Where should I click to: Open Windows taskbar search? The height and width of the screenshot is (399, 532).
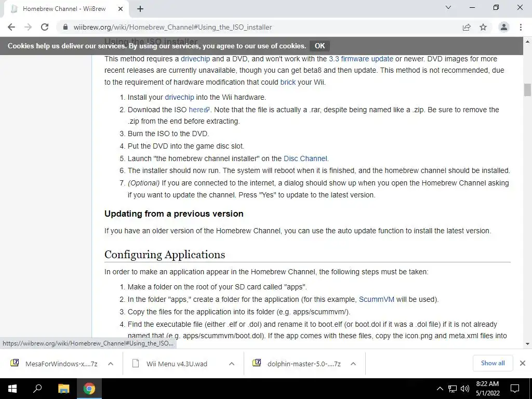pos(37,389)
